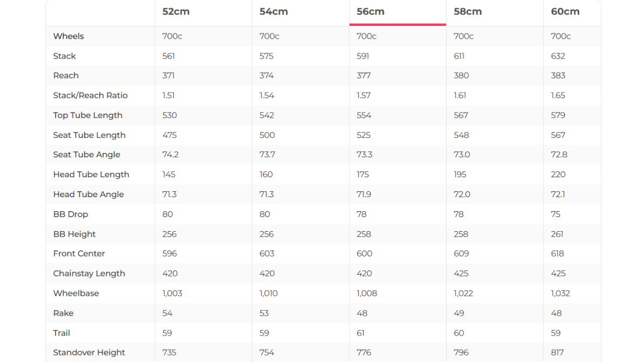Select the 54cm size column header
Screen dimensions: 644x362
[273, 11]
